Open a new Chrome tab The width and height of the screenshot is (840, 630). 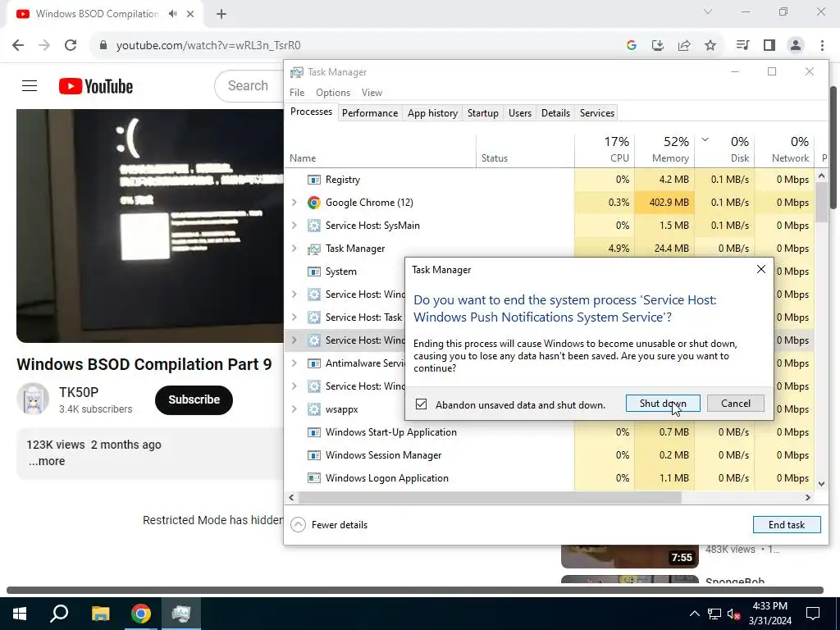(221, 14)
